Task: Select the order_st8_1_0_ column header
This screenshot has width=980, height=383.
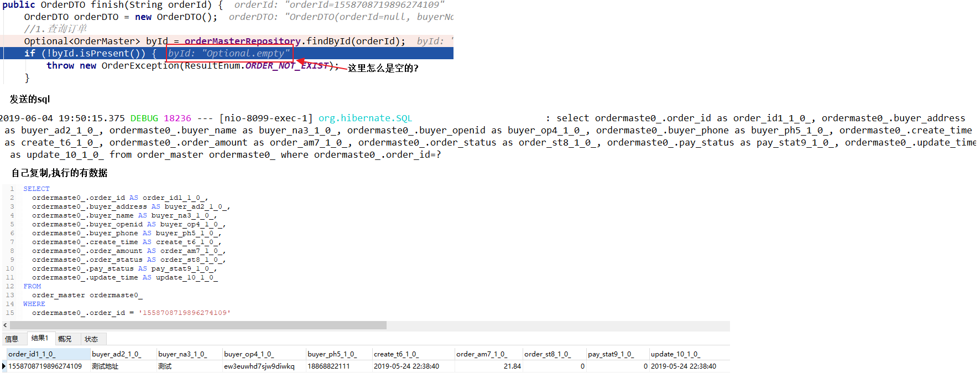Action: pos(555,354)
